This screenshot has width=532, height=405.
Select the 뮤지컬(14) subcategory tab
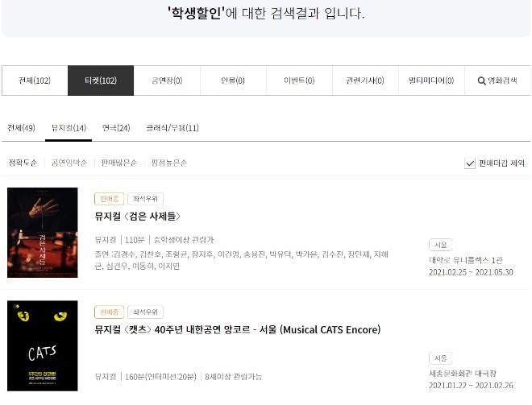(x=69, y=128)
